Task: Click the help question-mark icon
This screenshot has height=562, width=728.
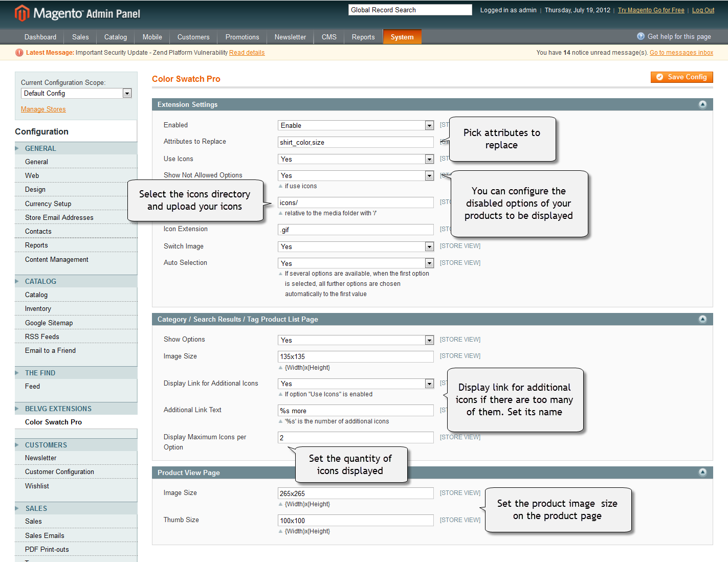Action: click(x=641, y=36)
